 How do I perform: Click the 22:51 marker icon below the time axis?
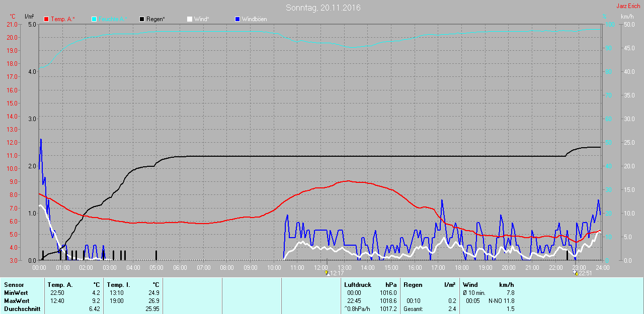(x=576, y=273)
